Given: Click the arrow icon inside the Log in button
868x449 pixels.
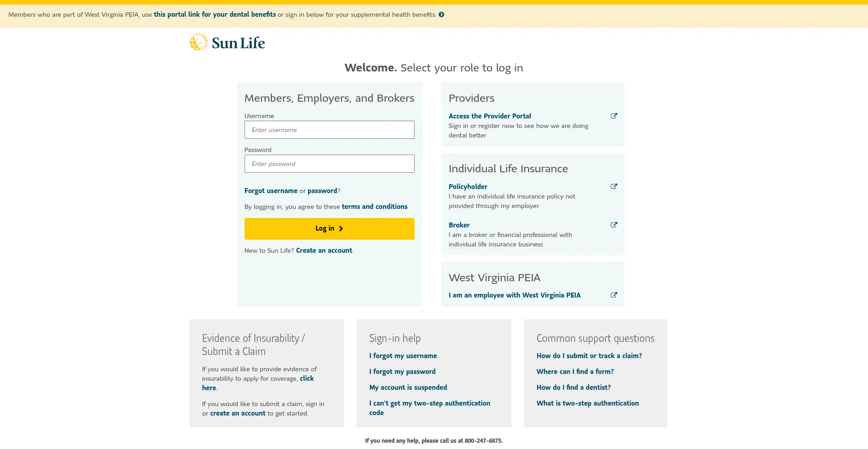Looking at the screenshot, I should coord(340,228).
